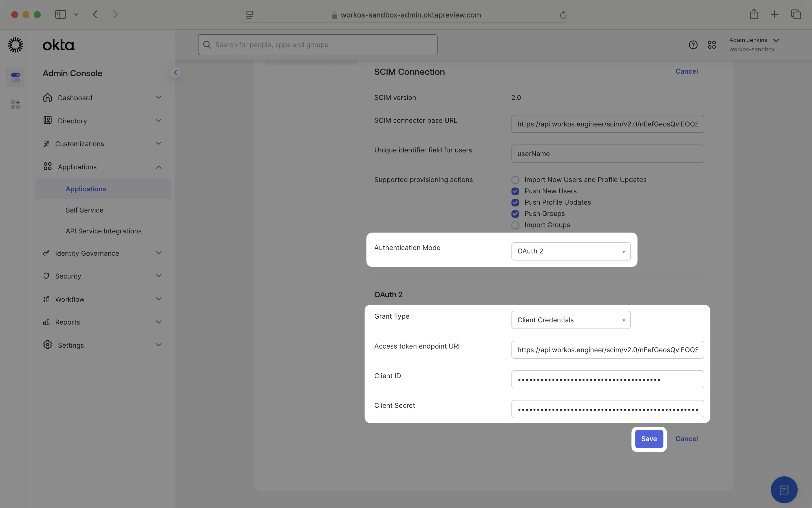The width and height of the screenshot is (812, 508).
Task: Open the Safari share icon
Action: 754,14
